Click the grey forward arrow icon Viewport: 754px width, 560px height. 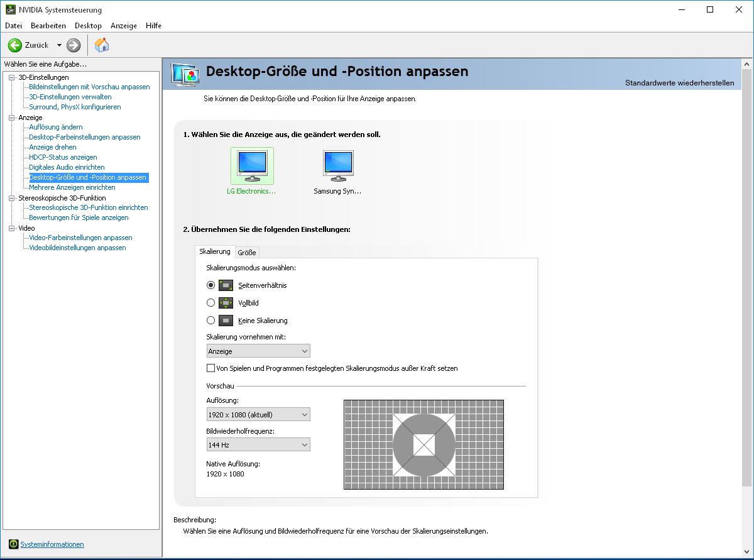click(74, 45)
